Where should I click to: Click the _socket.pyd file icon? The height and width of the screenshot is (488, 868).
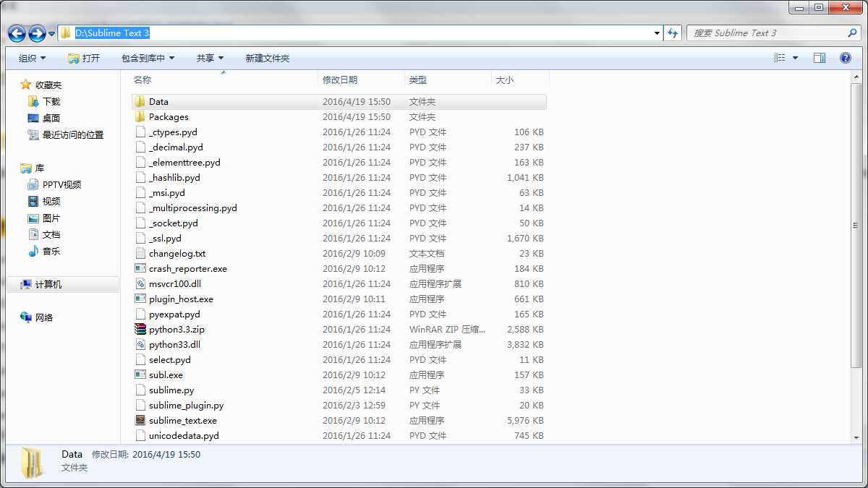point(140,223)
